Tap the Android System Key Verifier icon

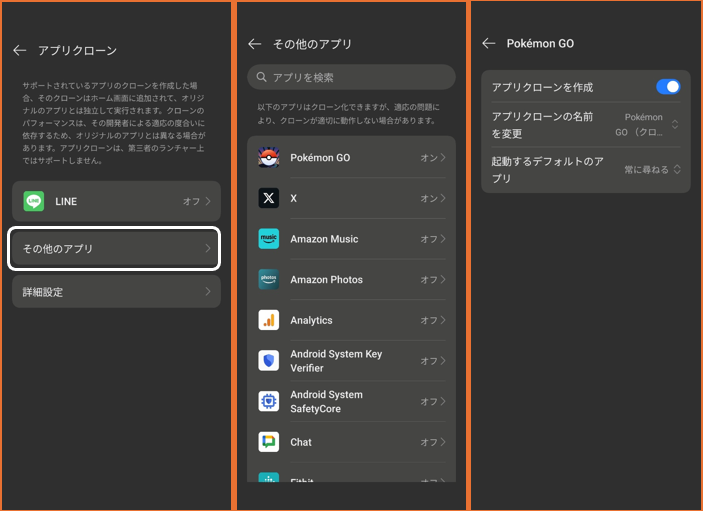268,361
